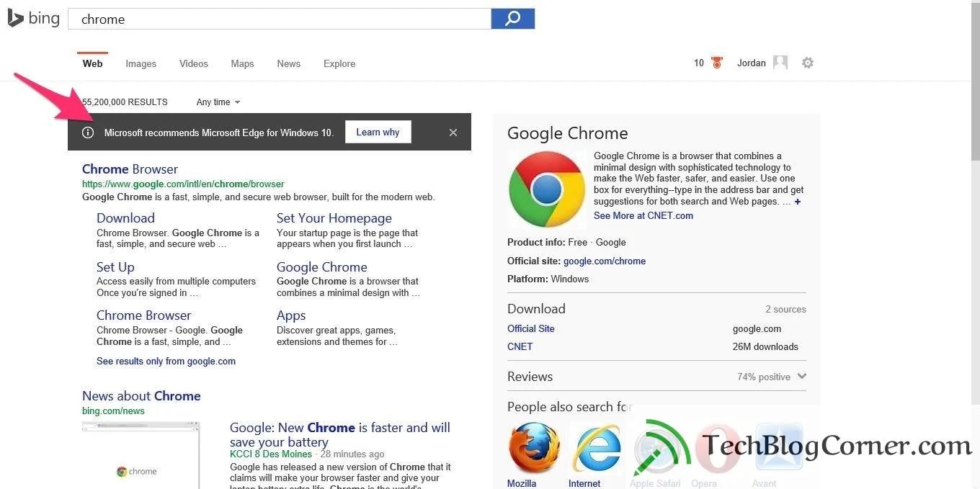Dismiss the Microsoft Edge recommendation banner
The height and width of the screenshot is (489, 980).
click(453, 133)
